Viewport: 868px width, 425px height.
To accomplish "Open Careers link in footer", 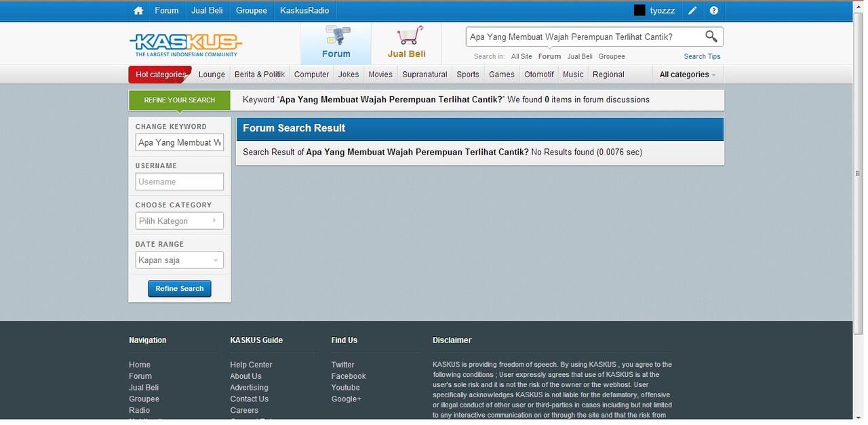I will [244, 411].
